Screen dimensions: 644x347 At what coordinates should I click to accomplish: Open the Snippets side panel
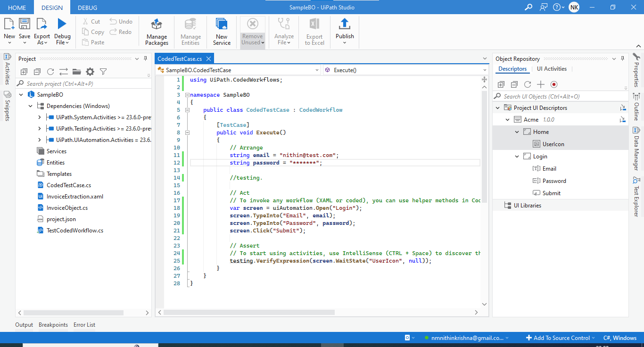[7, 107]
